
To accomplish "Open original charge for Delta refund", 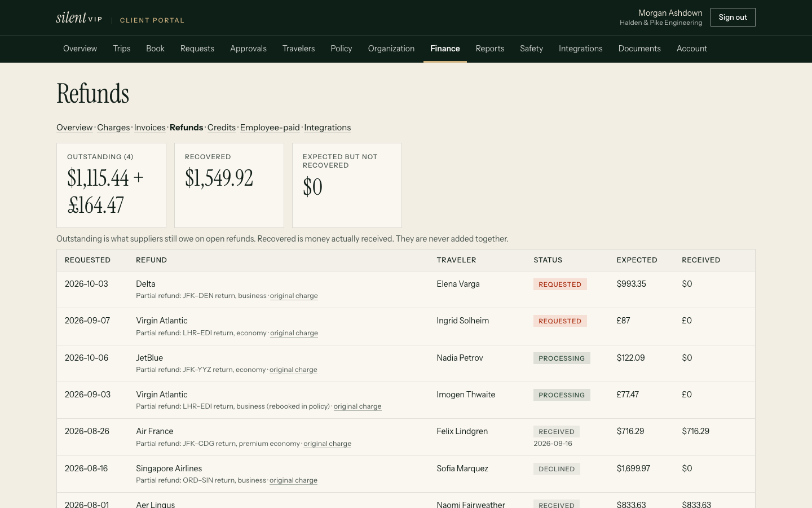I will pos(294,296).
